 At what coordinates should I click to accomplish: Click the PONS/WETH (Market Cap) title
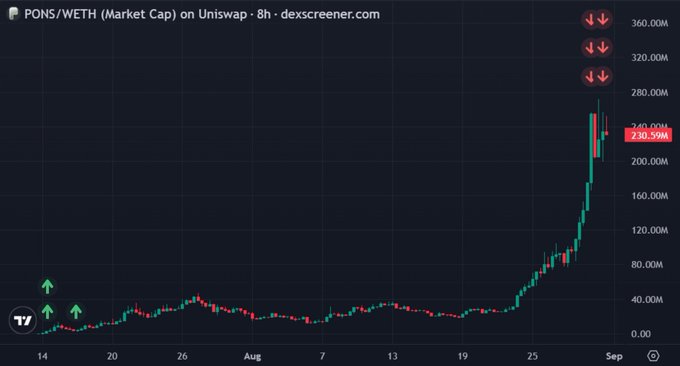coord(101,14)
